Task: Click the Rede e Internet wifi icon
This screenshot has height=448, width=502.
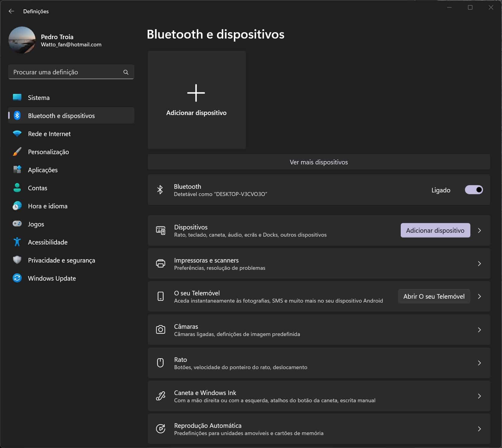Action: click(x=17, y=133)
